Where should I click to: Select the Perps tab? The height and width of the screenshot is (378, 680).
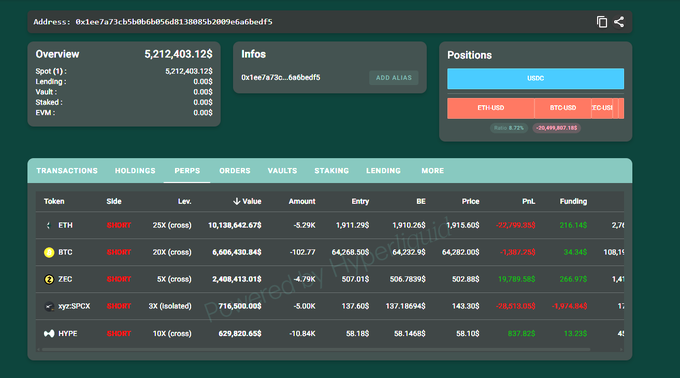coord(187,171)
